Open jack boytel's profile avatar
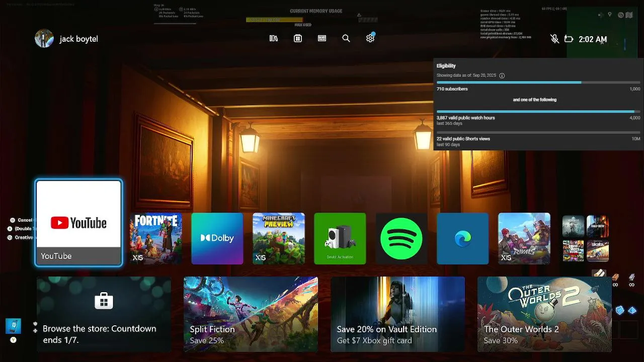The image size is (644, 362). [44, 39]
